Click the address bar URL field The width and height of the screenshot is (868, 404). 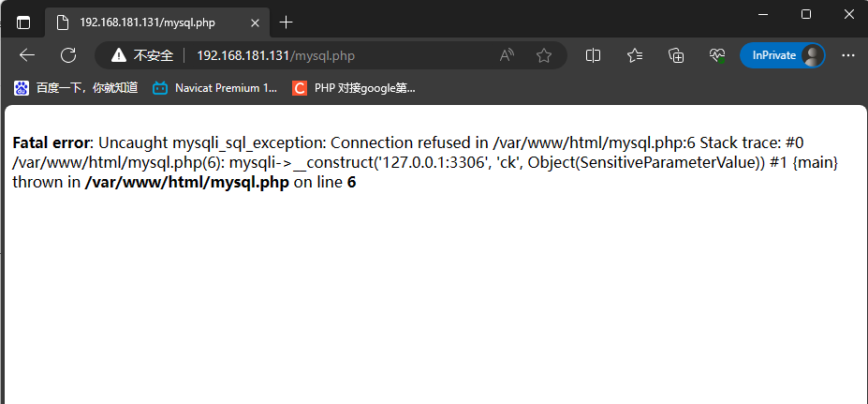(331, 55)
